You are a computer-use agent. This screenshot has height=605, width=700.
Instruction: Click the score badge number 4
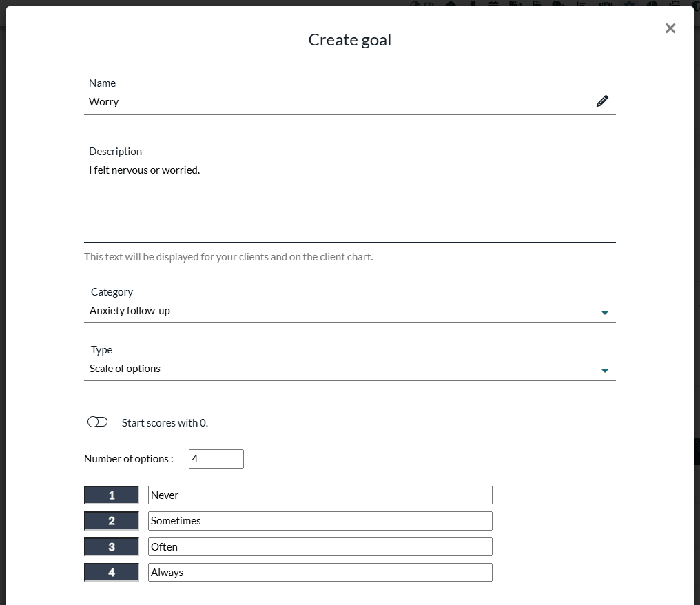pyautogui.click(x=112, y=573)
